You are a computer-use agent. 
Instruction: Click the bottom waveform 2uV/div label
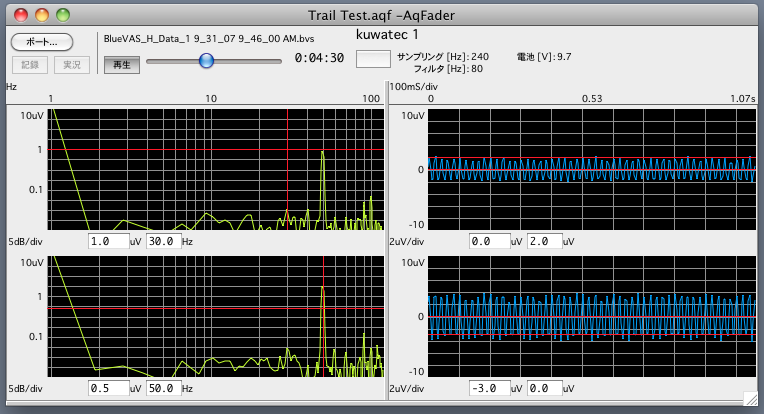click(x=407, y=389)
